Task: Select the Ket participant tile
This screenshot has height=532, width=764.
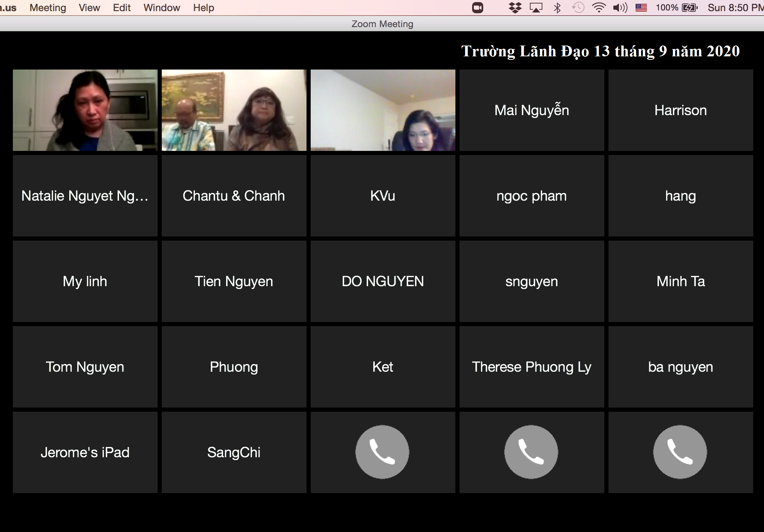Action: coord(383,367)
